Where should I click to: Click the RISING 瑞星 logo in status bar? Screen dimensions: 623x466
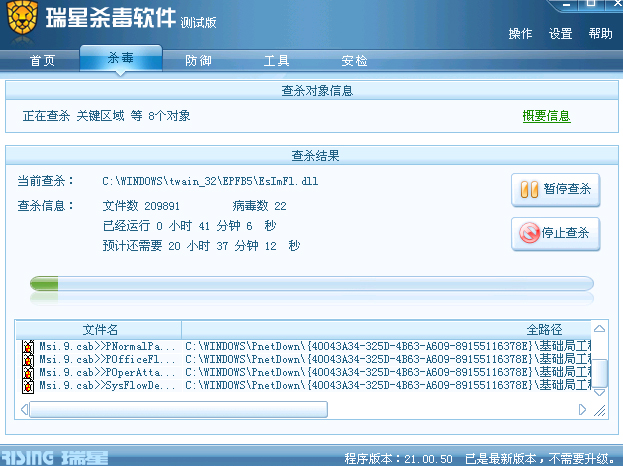click(54, 458)
